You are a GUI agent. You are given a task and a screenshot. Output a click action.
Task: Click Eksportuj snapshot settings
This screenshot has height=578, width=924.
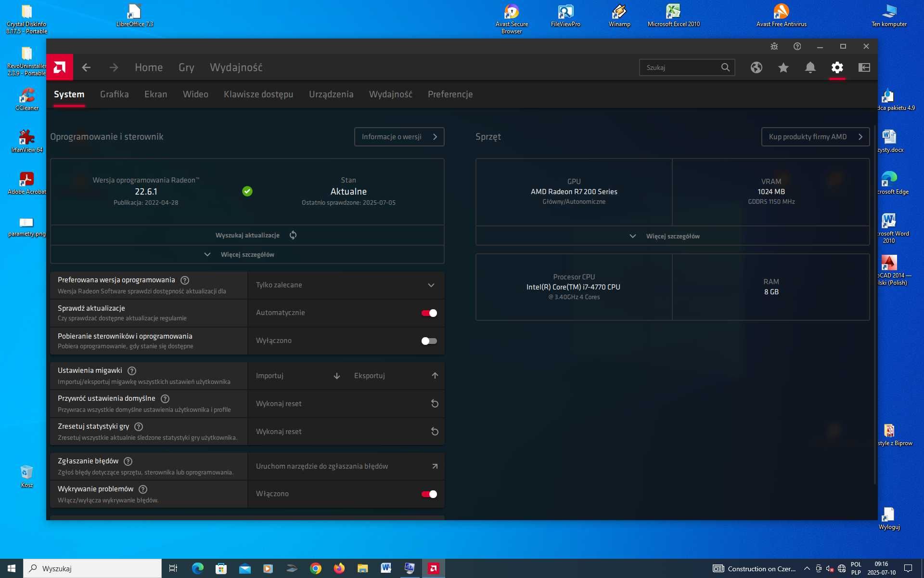coord(395,376)
